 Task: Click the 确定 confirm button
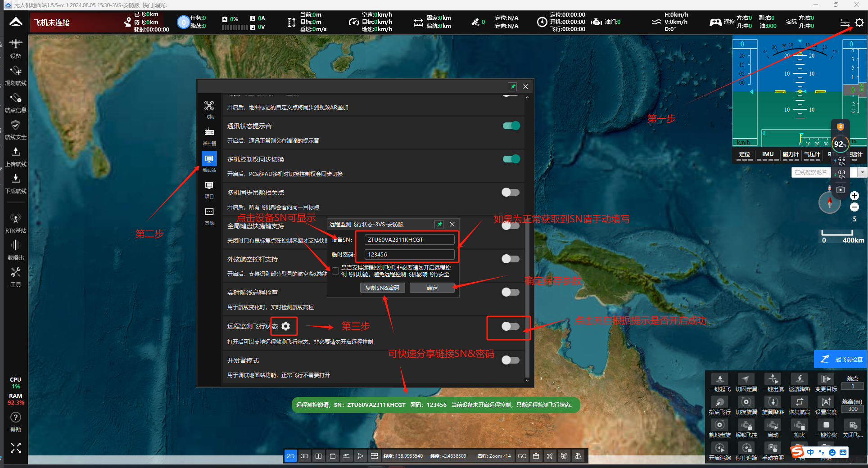432,288
